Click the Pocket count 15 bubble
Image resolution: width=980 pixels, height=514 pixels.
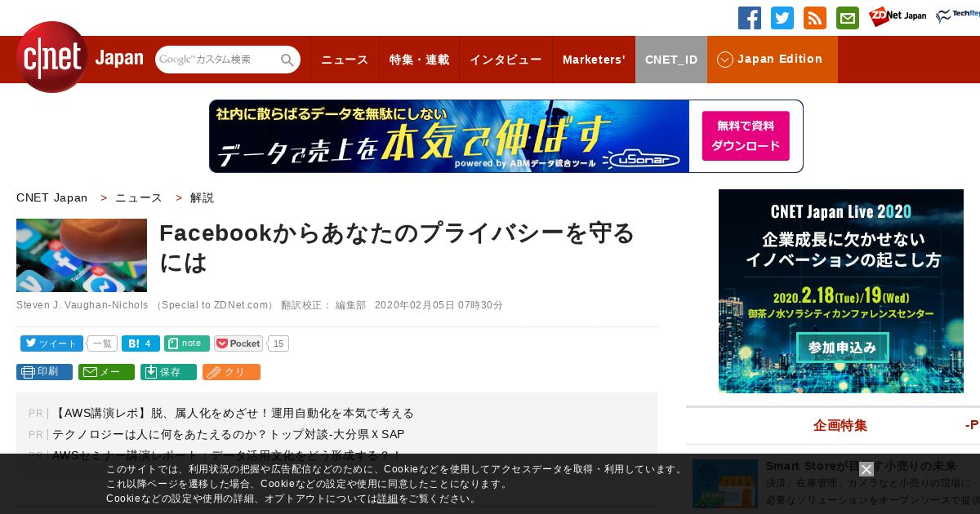coord(278,343)
